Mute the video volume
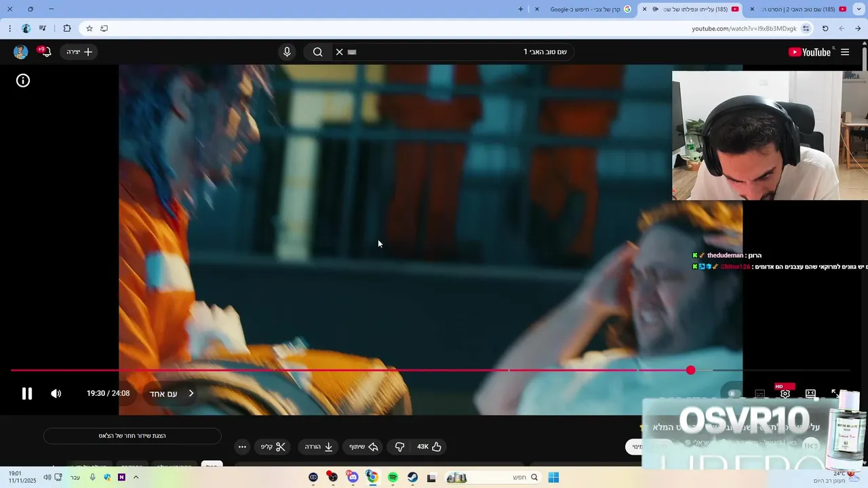The height and width of the screenshot is (488, 868). tap(56, 393)
